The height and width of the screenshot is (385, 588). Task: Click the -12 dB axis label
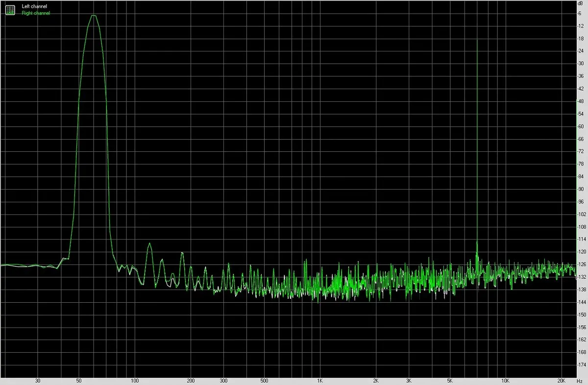581,25
